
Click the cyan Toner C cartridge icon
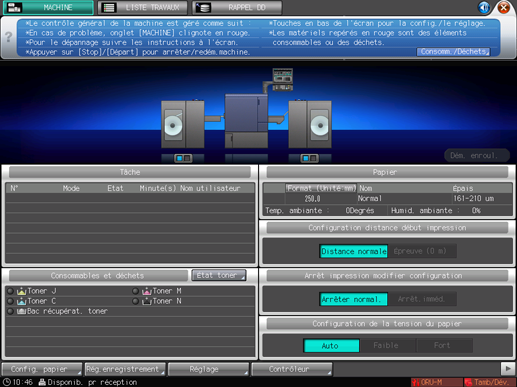pos(21,301)
